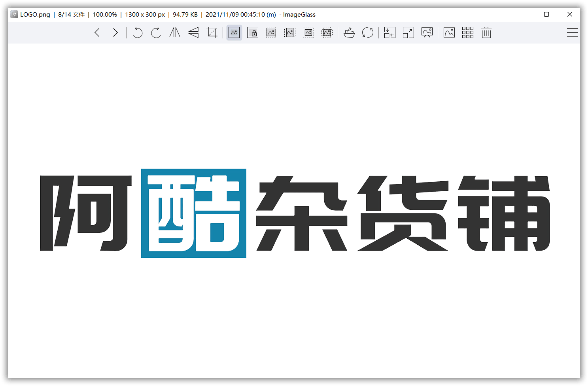Viewport: 588px width, 386px height.
Task: Open a file with the open-file icon
Action: click(x=349, y=33)
